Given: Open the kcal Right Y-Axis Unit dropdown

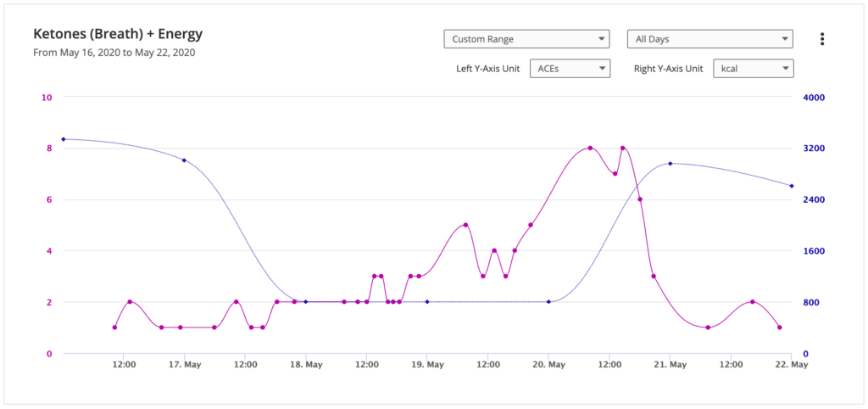Looking at the screenshot, I should (x=753, y=69).
